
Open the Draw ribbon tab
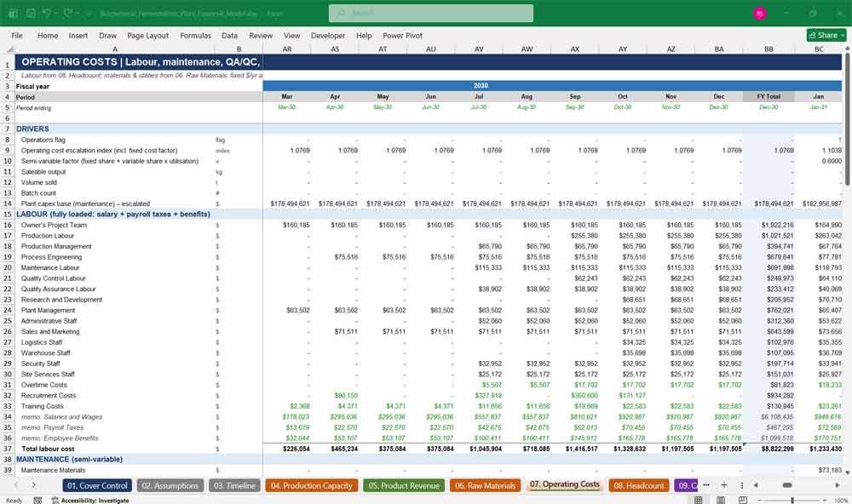tap(107, 35)
